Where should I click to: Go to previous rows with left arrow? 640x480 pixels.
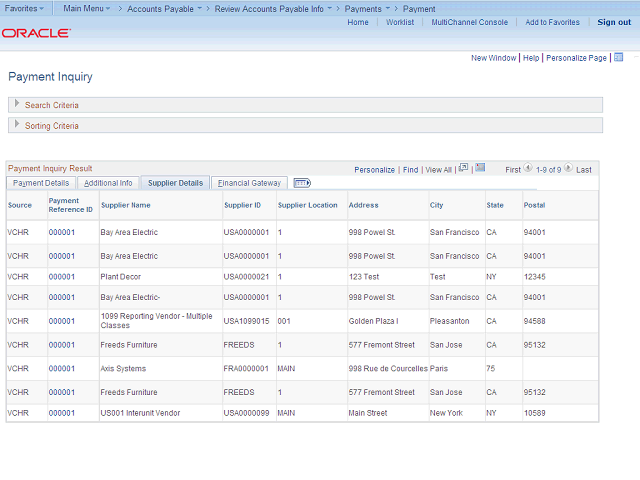(528, 169)
